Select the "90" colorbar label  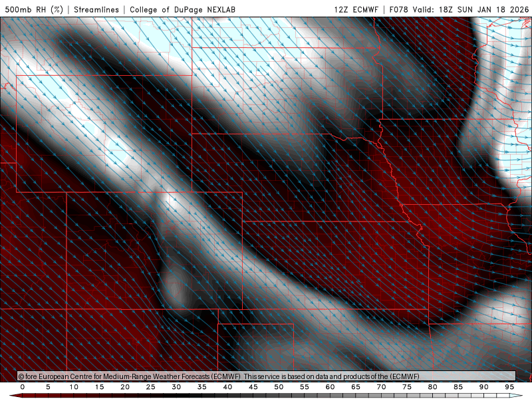pyautogui.click(x=483, y=387)
